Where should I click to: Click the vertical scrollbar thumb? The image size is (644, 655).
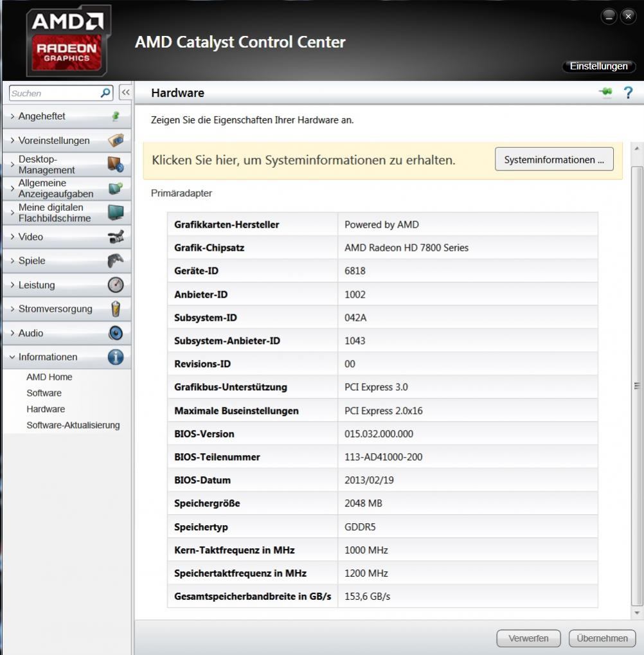coord(637,386)
